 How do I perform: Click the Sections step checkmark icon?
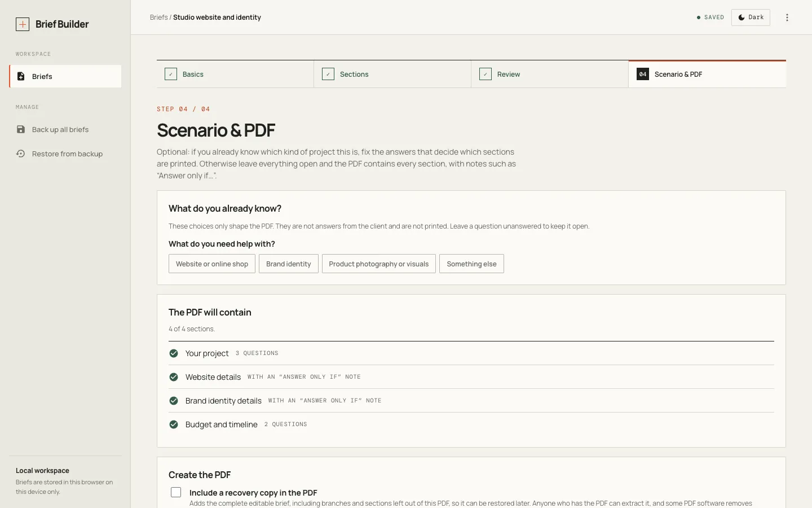[x=328, y=74]
